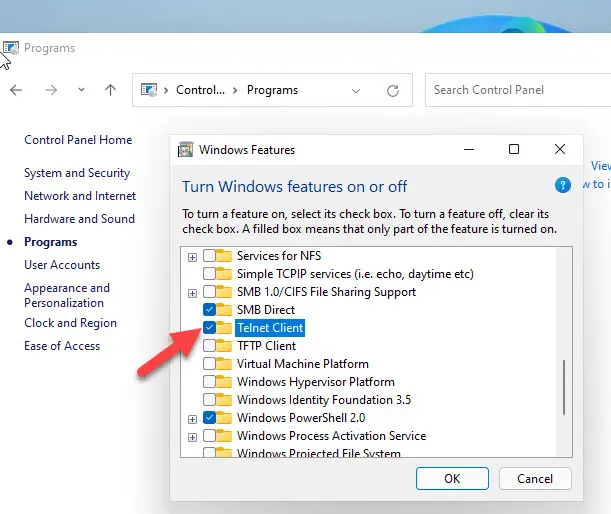611x514 pixels.
Task: Enable Virtual Machine Platform checkbox
Action: click(209, 364)
